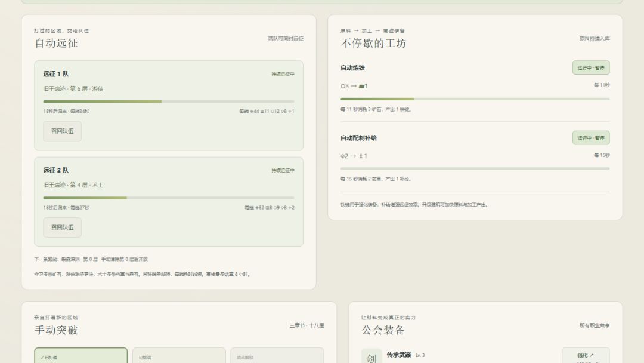
Task: Pause the 自动配制补给 workshop process
Action: click(x=591, y=138)
